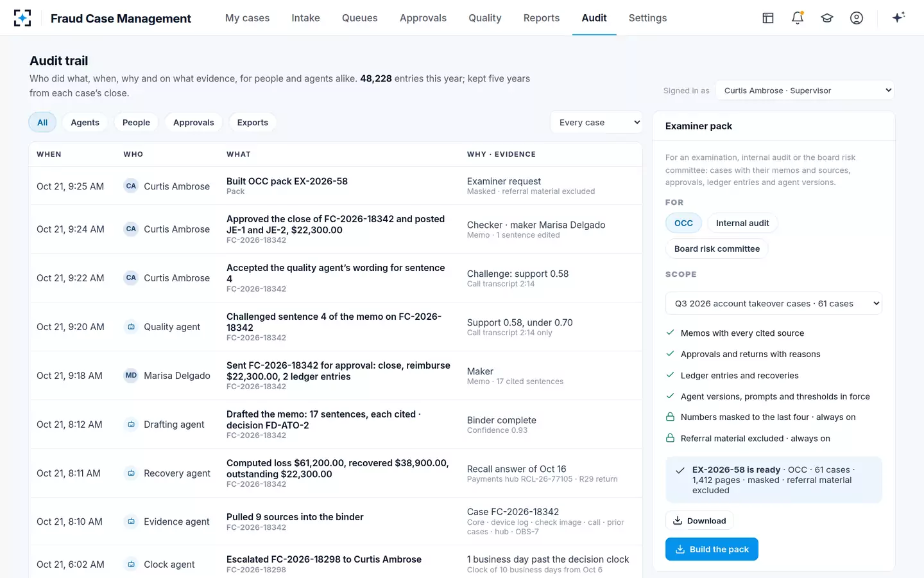Filter audit trail by Agents
Image resolution: width=924 pixels, height=578 pixels.
pyautogui.click(x=85, y=123)
